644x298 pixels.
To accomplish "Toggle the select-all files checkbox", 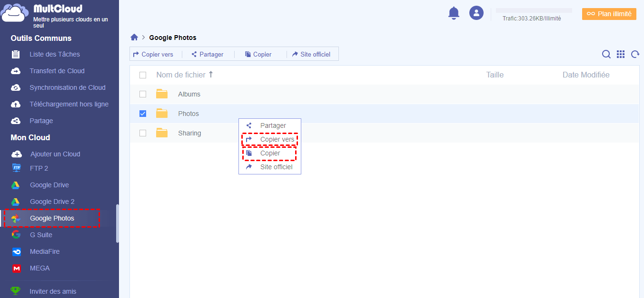I will pos(143,75).
